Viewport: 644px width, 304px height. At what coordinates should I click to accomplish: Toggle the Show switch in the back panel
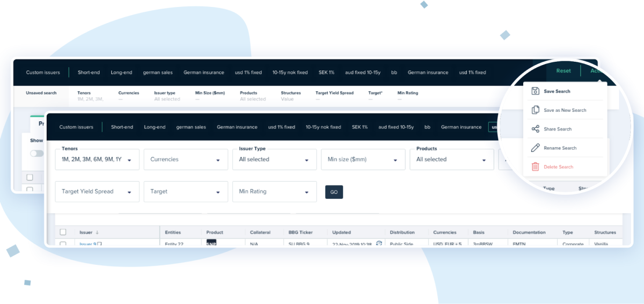click(x=36, y=153)
